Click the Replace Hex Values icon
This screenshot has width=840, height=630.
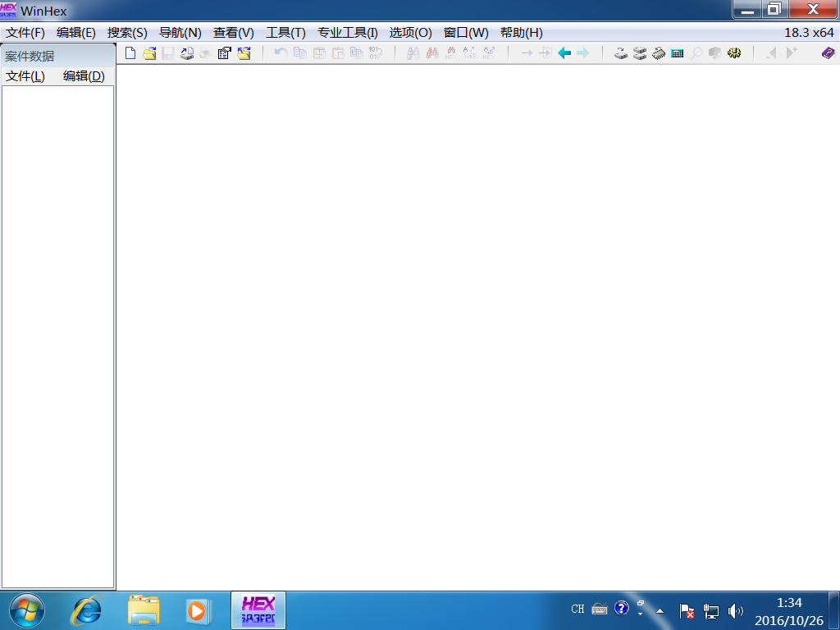[489, 53]
